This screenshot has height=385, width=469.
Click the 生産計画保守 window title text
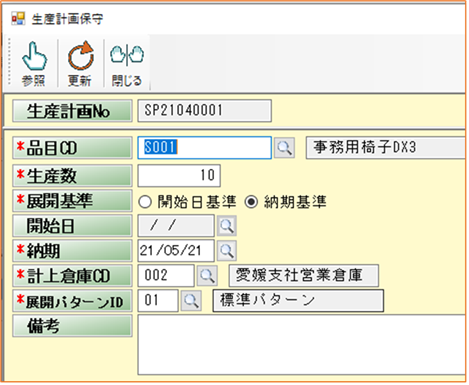click(x=68, y=19)
